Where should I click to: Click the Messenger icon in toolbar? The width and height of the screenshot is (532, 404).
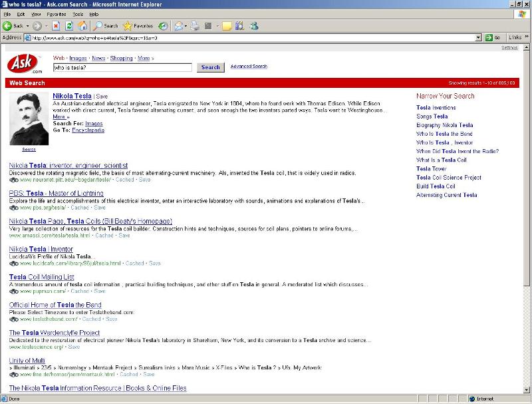click(x=253, y=26)
